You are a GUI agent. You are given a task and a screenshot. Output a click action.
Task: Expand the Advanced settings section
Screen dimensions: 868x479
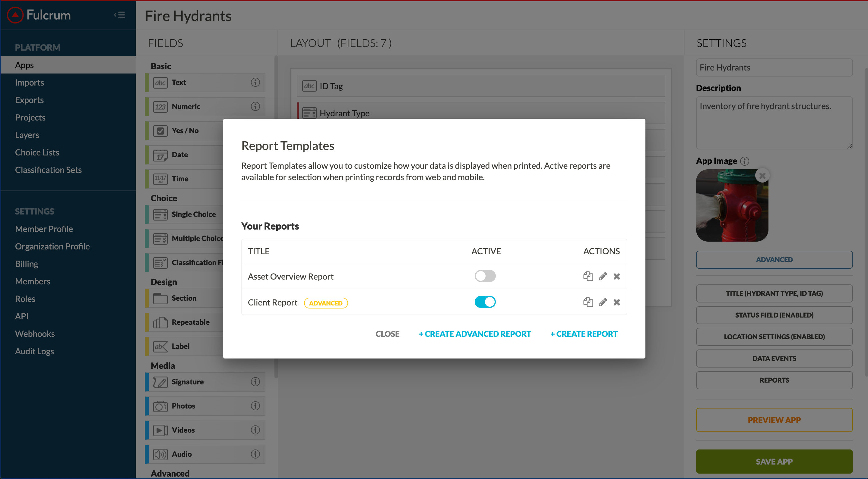tap(774, 259)
